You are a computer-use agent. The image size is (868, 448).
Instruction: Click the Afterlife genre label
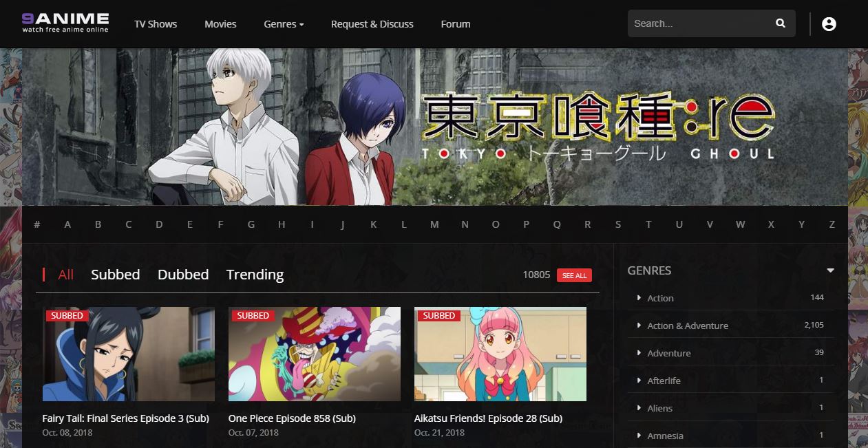point(664,381)
